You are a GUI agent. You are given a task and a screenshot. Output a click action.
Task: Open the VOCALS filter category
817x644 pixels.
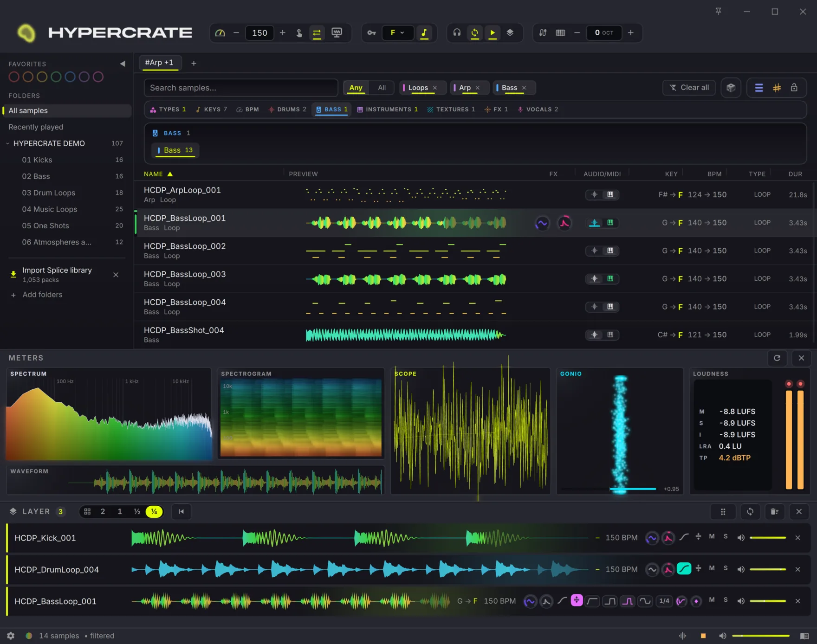pos(538,109)
